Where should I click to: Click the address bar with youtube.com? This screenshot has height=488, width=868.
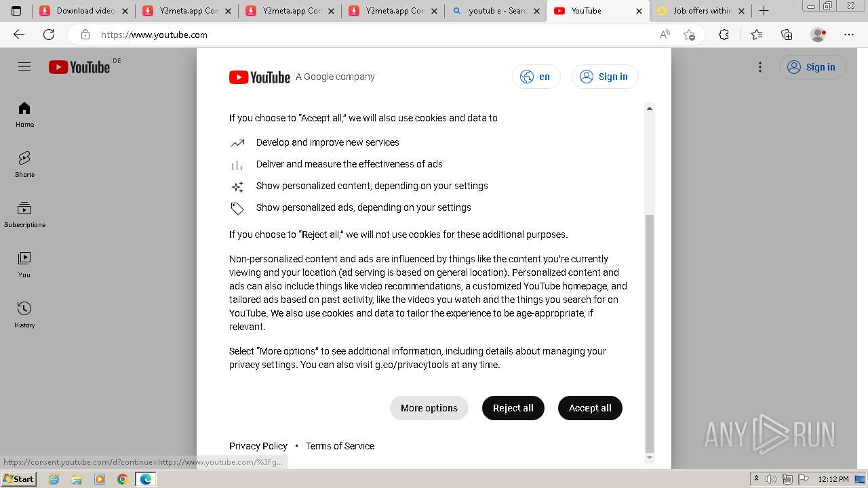[366, 35]
